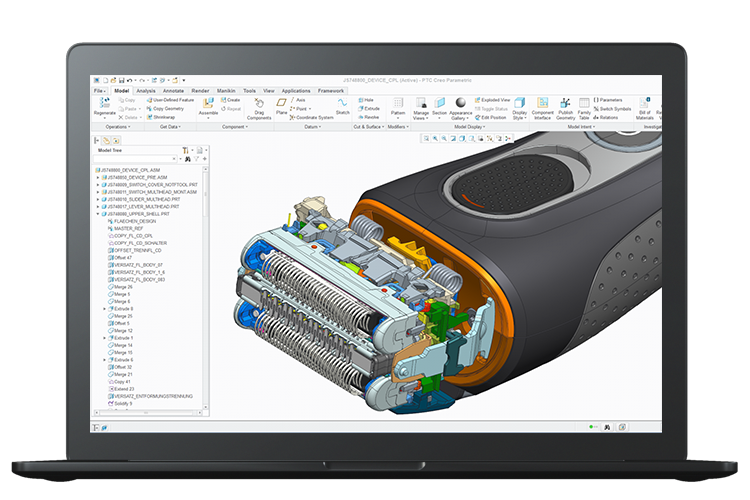
Task: Open the Family Table
Action: pos(583,104)
